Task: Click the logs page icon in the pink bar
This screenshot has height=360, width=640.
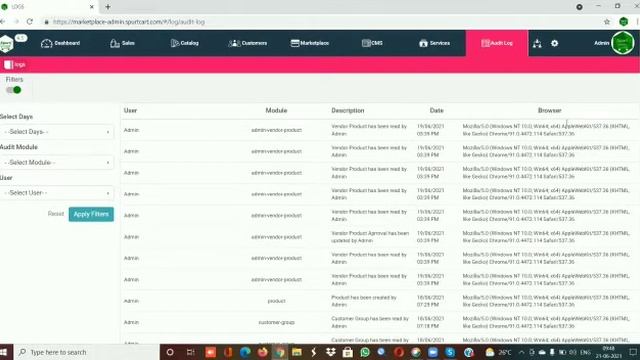Action: (x=8, y=64)
